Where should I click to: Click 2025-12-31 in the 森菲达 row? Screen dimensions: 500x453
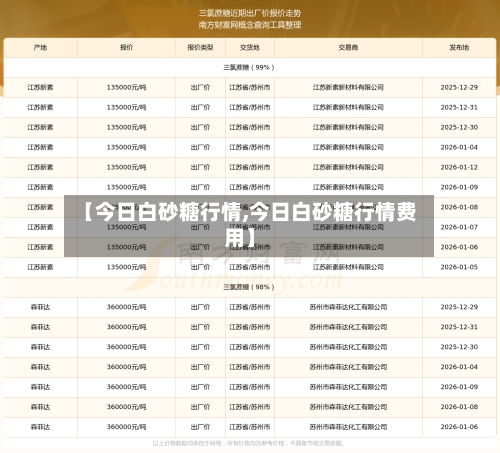pos(459,327)
